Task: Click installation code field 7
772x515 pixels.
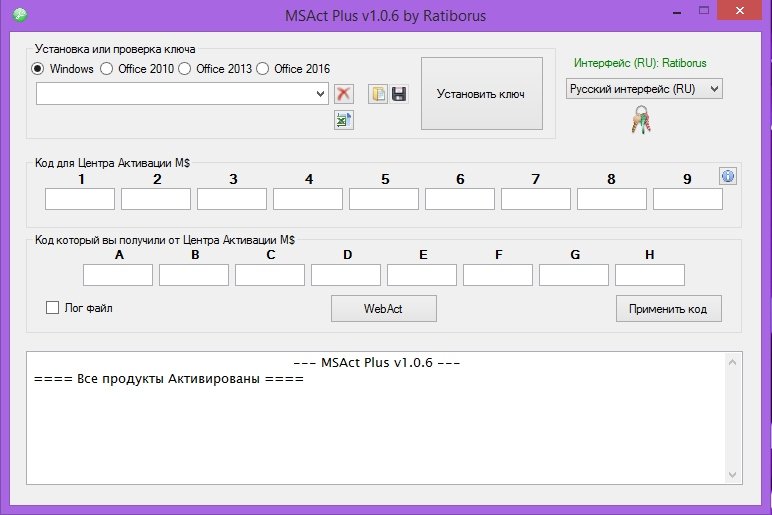Action: coord(536,199)
